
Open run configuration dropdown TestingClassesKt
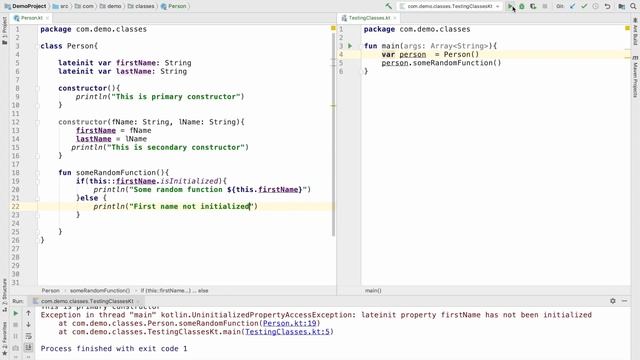pyautogui.click(x=450, y=6)
